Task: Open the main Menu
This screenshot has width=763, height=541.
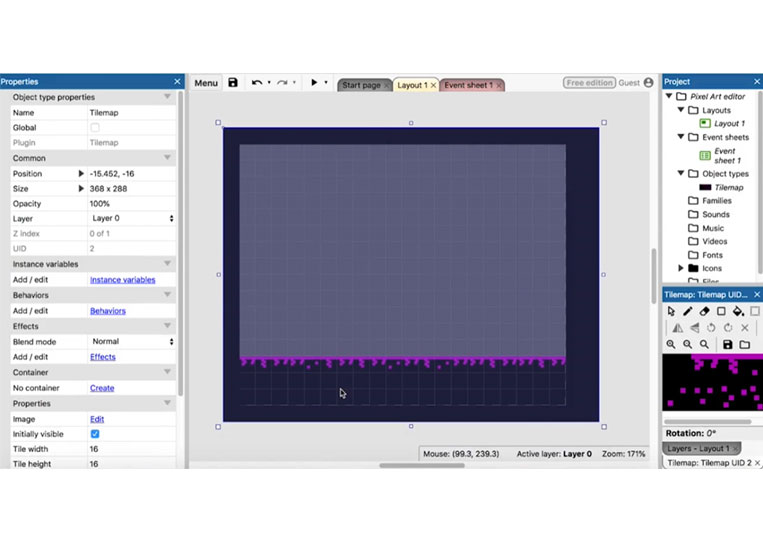Action: 206,83
